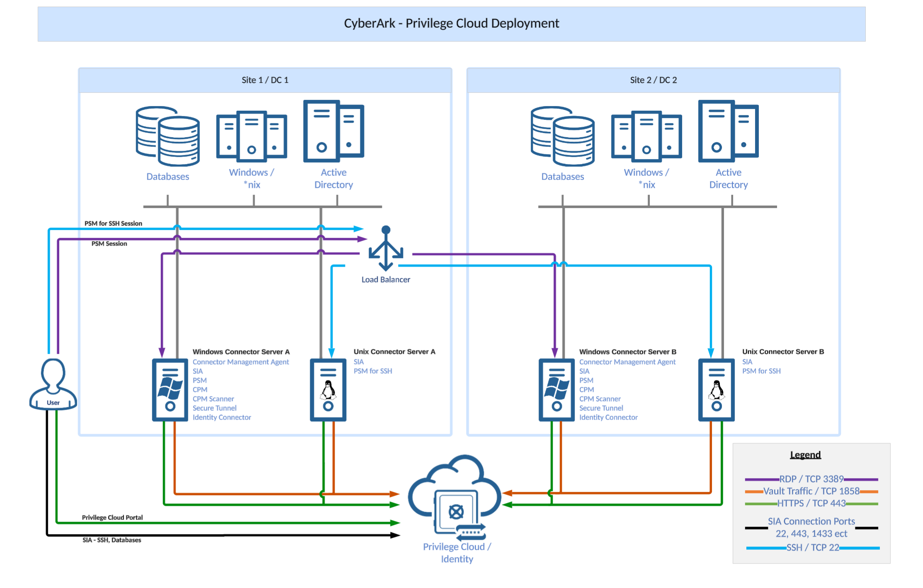Click Site 1 Active Directory icon

click(x=333, y=131)
